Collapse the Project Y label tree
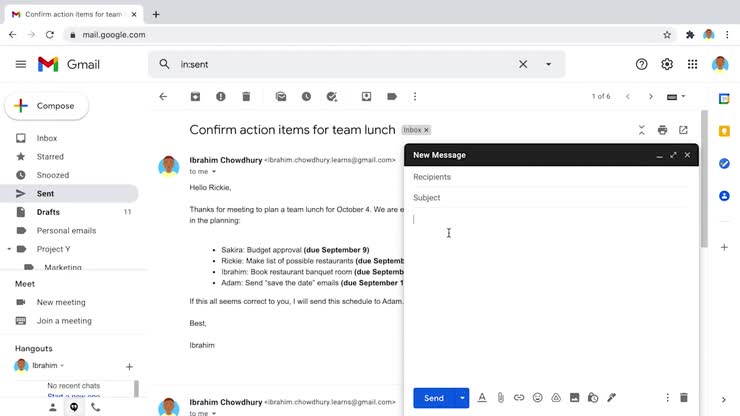The height and width of the screenshot is (416, 740). point(9,249)
